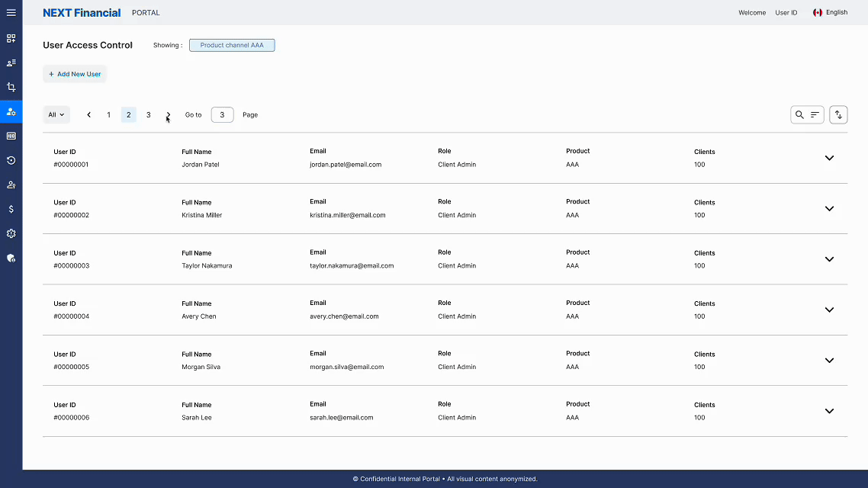
Task: Select the user profile sidebar icon
Action: coord(11,184)
